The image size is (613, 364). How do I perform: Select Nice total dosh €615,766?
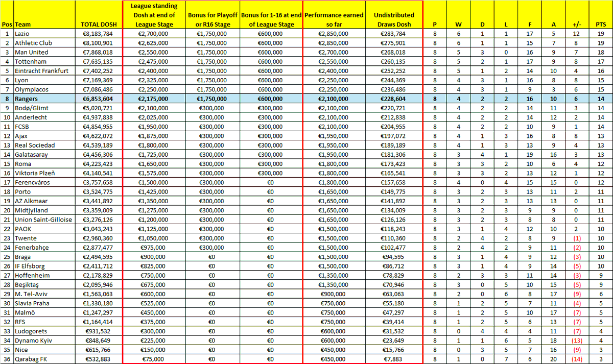[x=99, y=349]
